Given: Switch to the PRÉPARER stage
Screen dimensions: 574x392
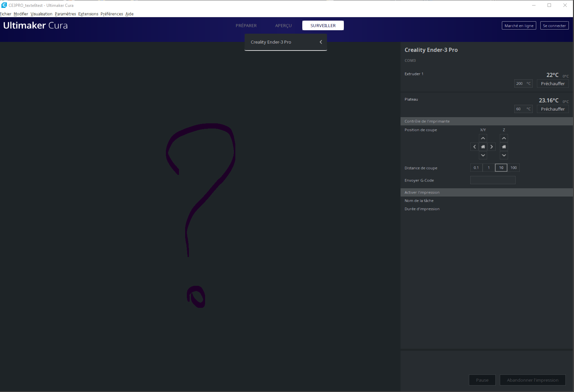Looking at the screenshot, I should tap(246, 25).
